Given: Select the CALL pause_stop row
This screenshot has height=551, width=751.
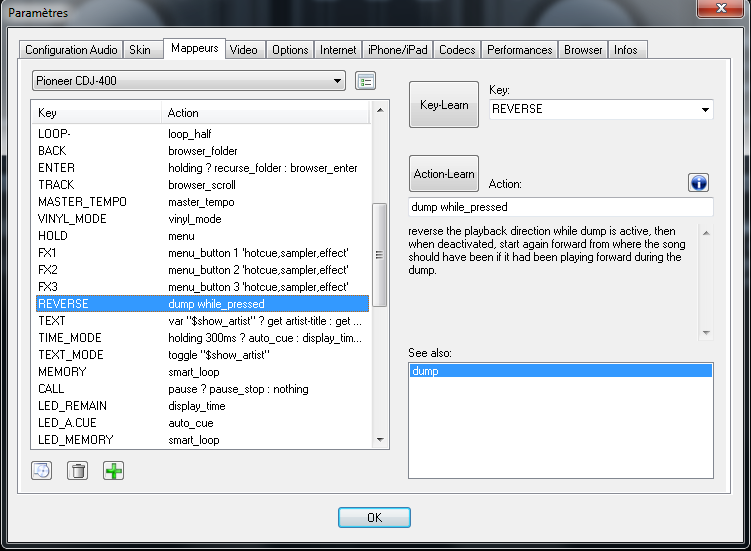Looking at the screenshot, I should (x=202, y=389).
